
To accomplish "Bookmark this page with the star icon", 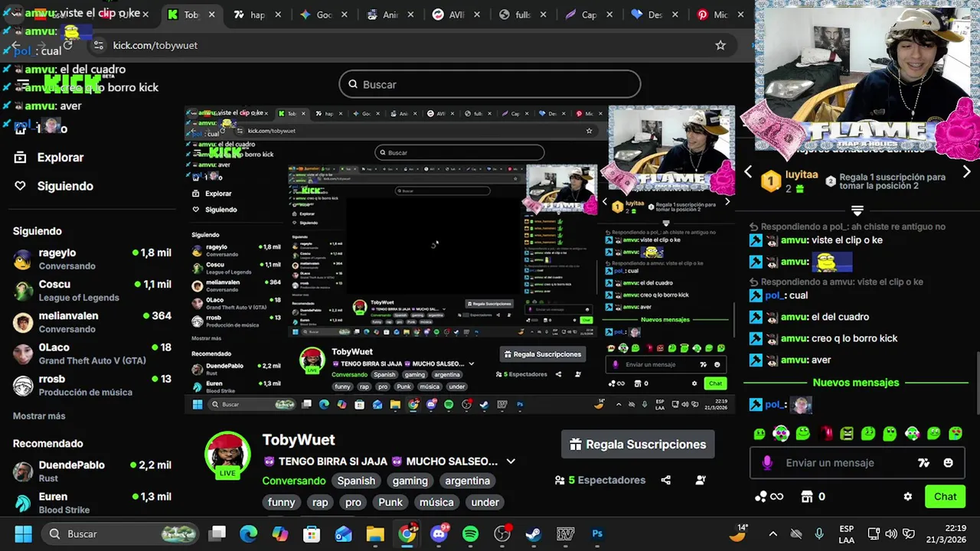I will (x=720, y=45).
